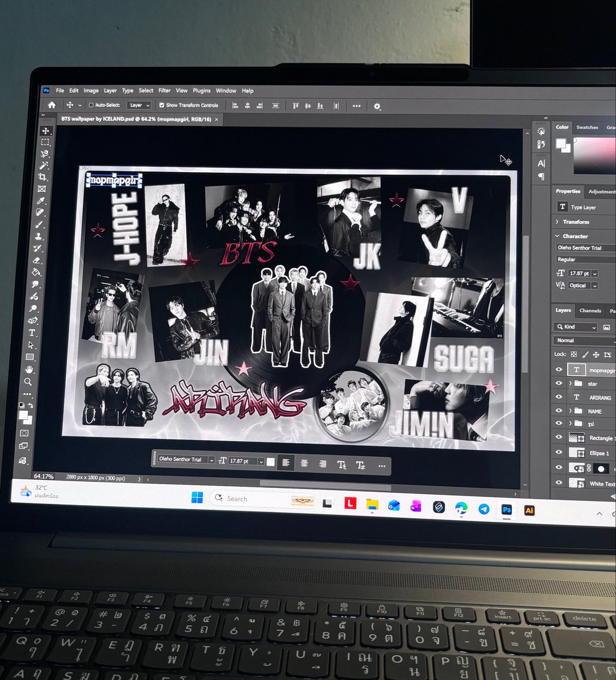Hide the Ellipse 1 layer
This screenshot has height=680, width=616.
559,452
